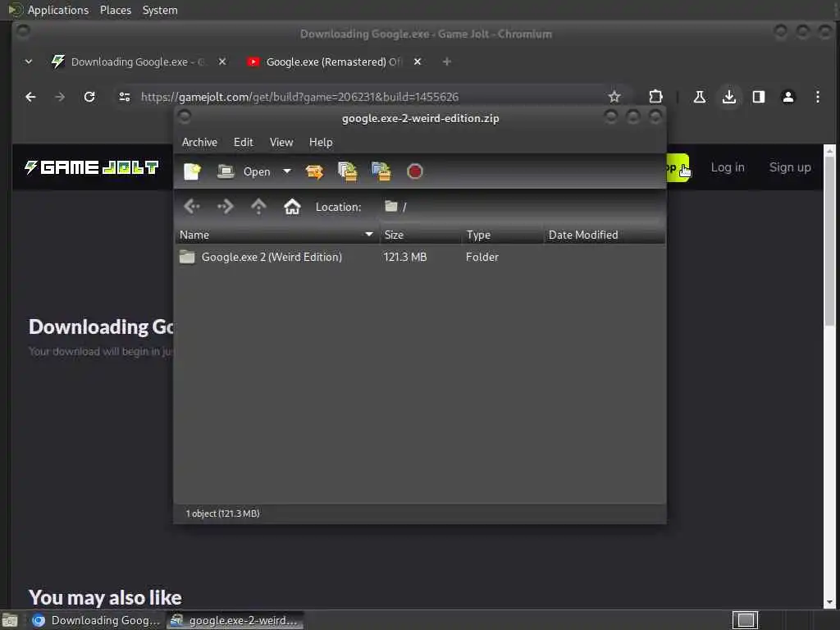The image size is (840, 630).
Task: Add files to archive icon
Action: [x=348, y=171]
